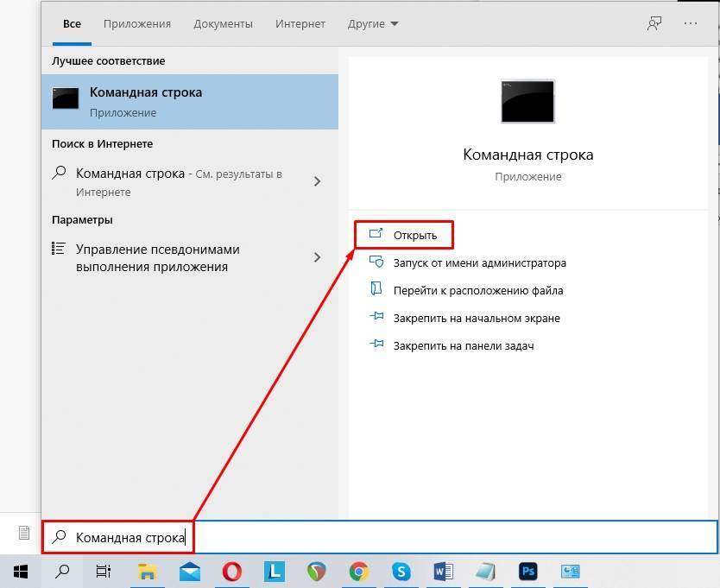Image resolution: width=720 pixels, height=588 pixels.
Task: Click Закрепить на панели задач
Action: (463, 345)
